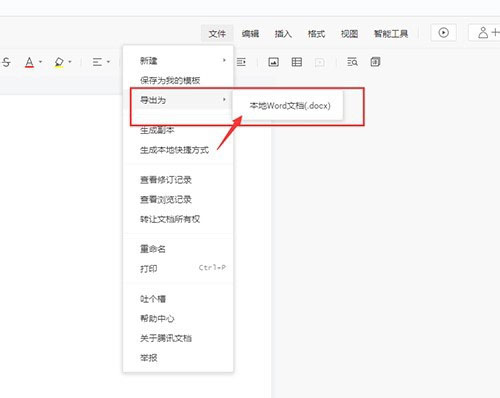Open the 格式 menu
This screenshot has width=500, height=398.
[316, 34]
